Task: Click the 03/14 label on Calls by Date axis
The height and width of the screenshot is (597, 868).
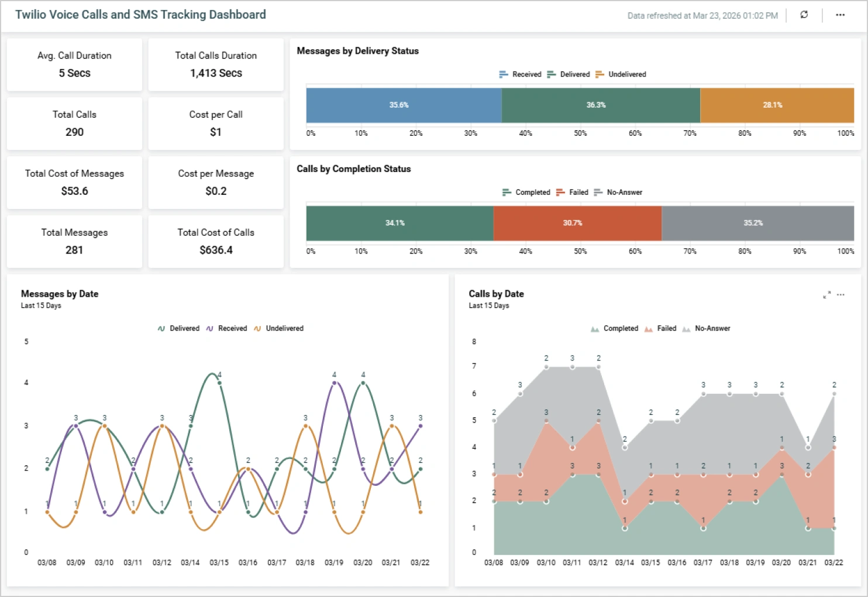Action: 624,562
